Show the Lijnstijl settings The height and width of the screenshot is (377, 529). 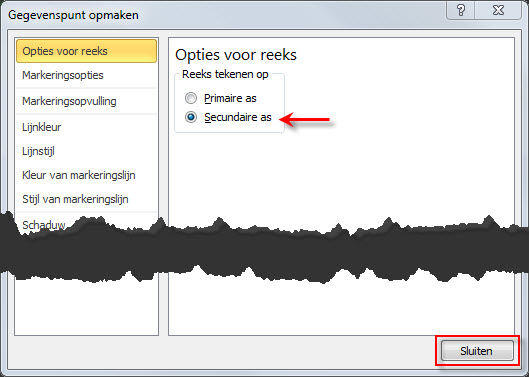[86, 151]
